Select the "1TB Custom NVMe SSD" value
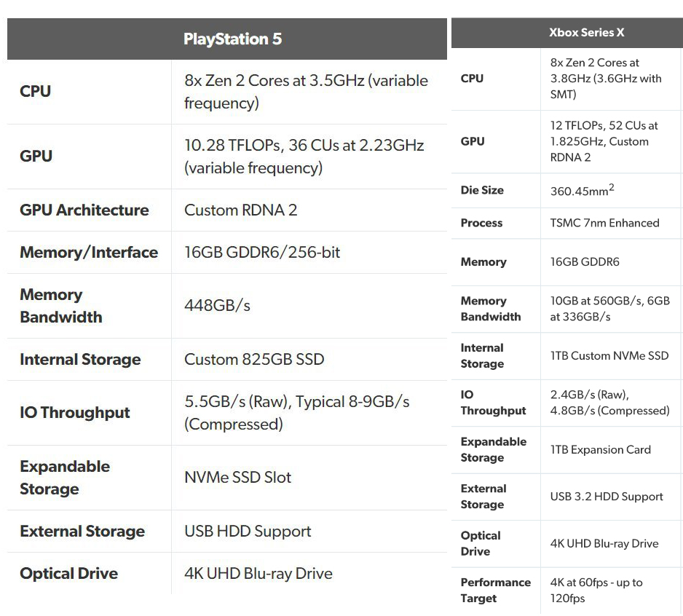The width and height of the screenshot is (683, 616). [x=609, y=356]
